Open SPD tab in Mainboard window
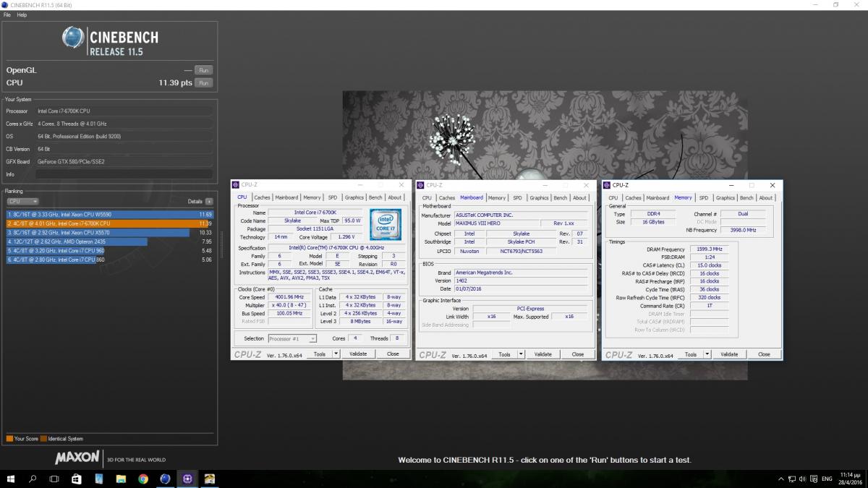Screen dimensions: 868x488 coord(518,197)
